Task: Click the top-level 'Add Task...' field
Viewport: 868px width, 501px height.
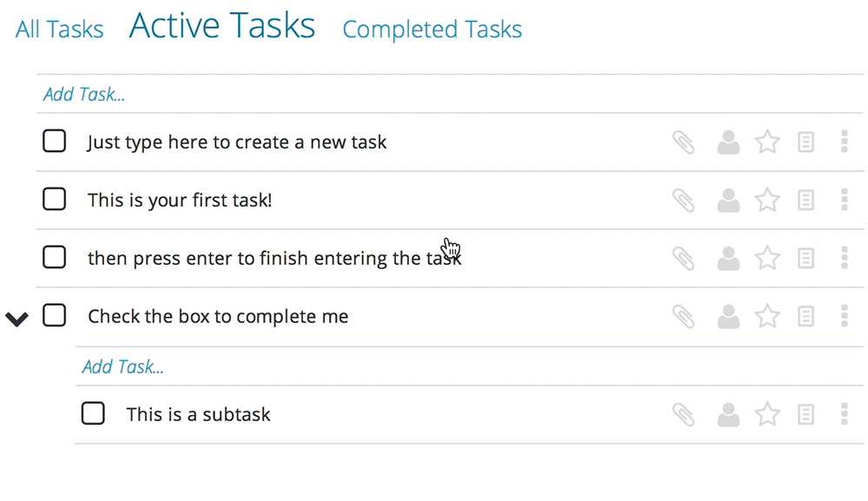Action: point(450,94)
